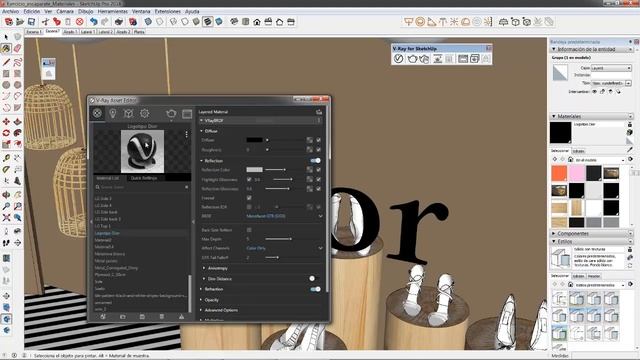Viewport: 640px width, 360px height.
Task: Select the Eraser tool
Action: click(x=17, y=48)
